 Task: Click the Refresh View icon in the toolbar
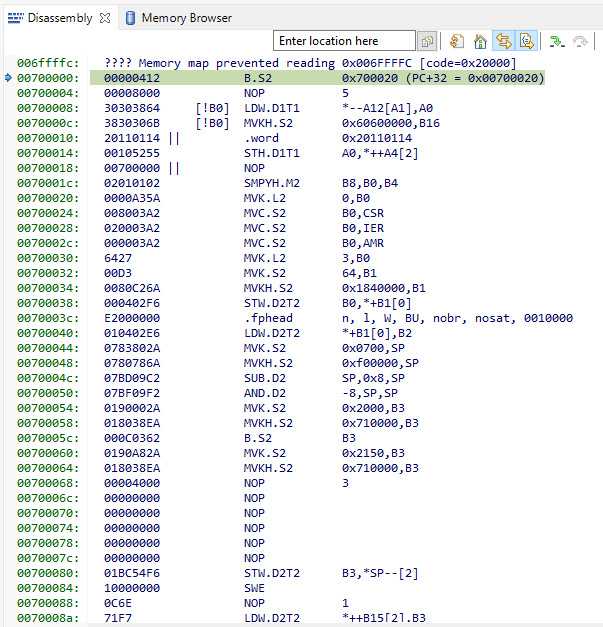[x=457, y=41]
